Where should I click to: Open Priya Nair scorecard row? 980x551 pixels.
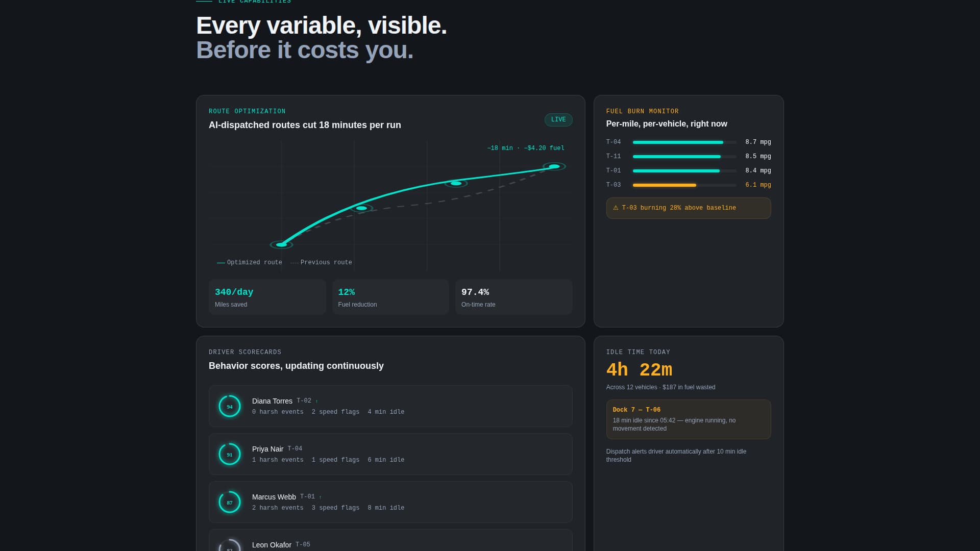(390, 454)
